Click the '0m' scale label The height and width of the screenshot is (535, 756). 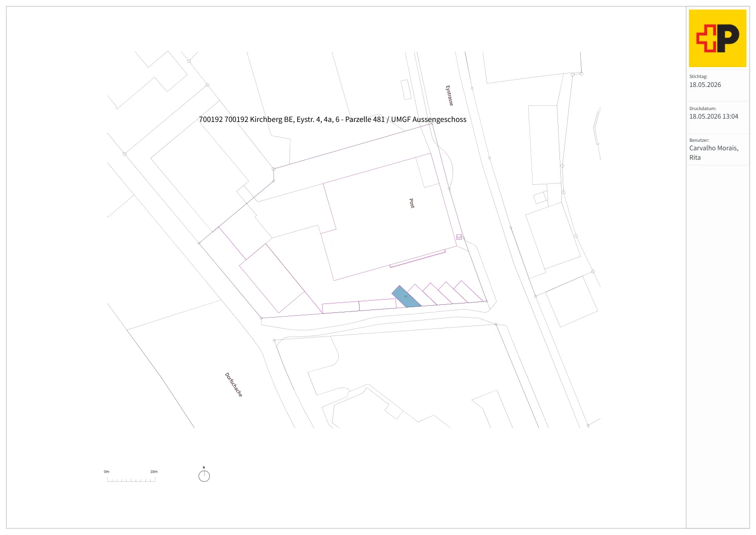(x=107, y=472)
